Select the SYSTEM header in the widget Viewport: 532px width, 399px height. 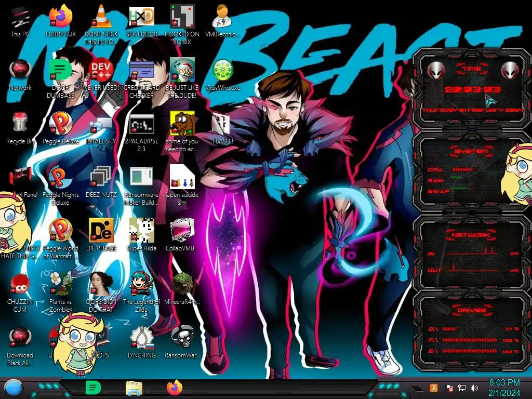coord(471,151)
